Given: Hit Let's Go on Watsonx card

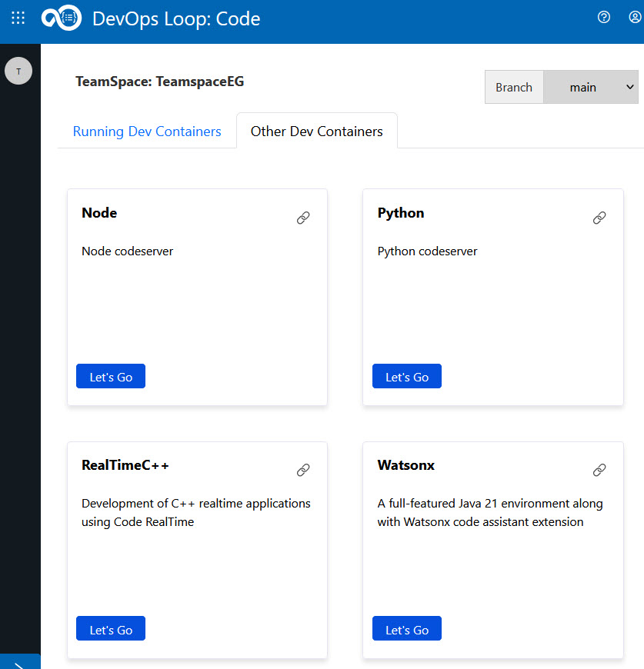Looking at the screenshot, I should 407,629.
